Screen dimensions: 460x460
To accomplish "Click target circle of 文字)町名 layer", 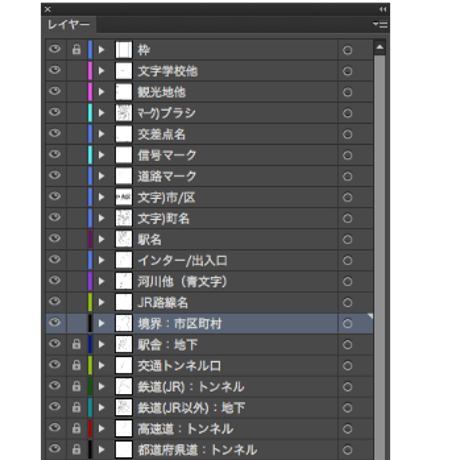I will pos(347,218).
